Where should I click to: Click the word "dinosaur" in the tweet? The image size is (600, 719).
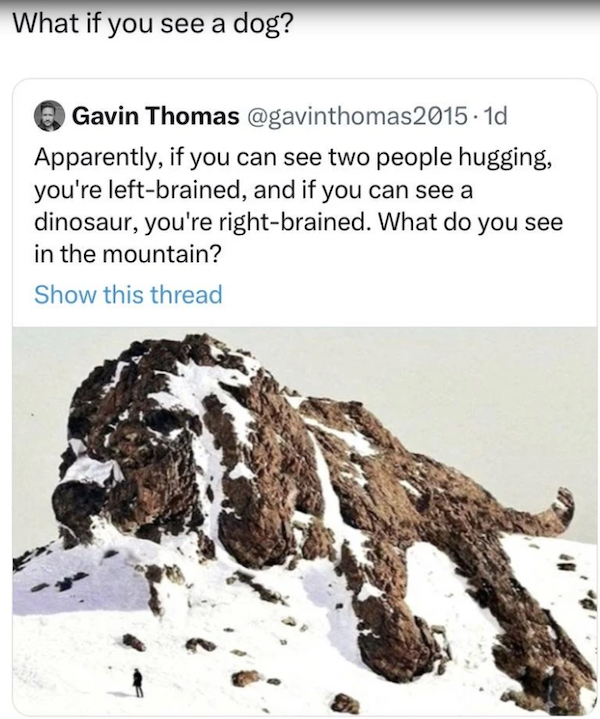click(87, 222)
